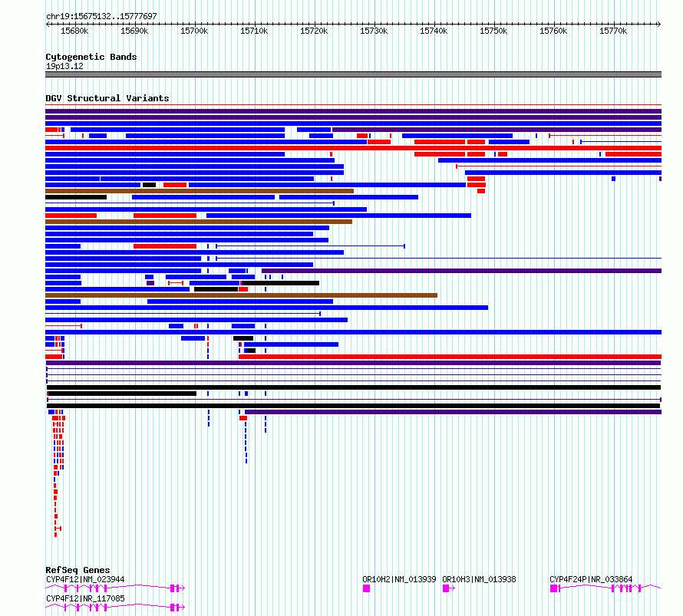Click the 15700k mark on the ruler
Image resolution: width=683 pixels, height=616 pixels.
194,31
